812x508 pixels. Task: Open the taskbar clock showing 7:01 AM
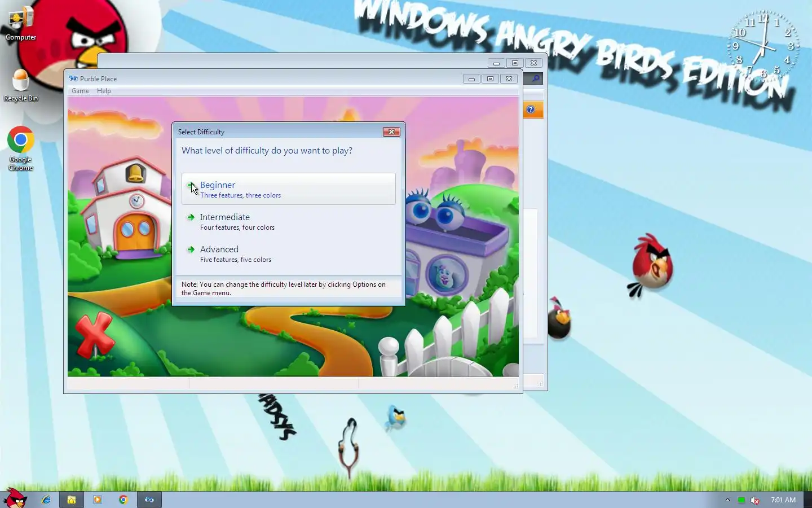click(783, 500)
